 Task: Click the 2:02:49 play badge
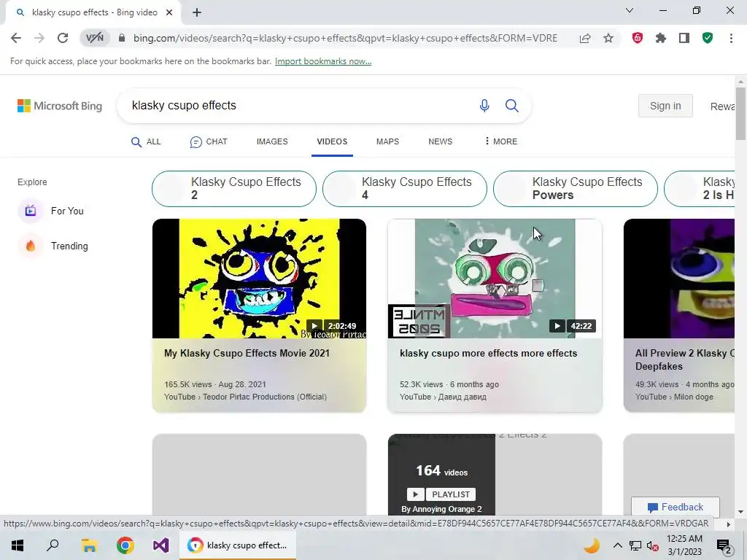pos(333,326)
